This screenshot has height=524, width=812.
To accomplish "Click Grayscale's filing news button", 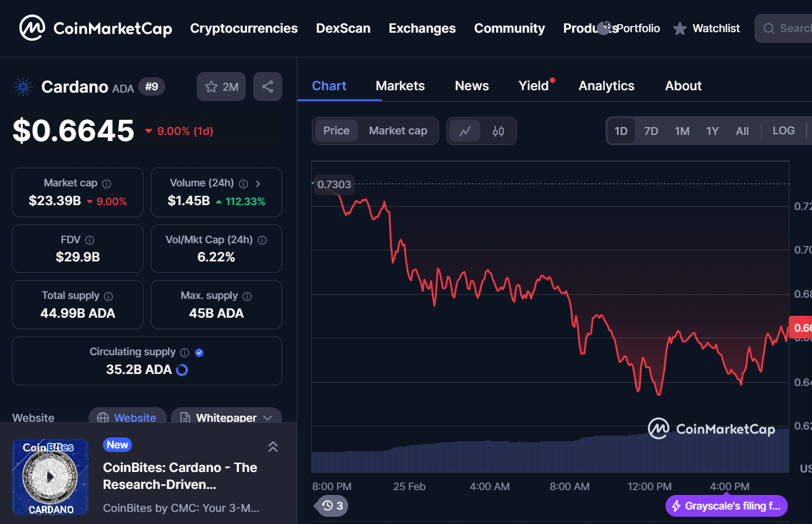I will coord(727,506).
